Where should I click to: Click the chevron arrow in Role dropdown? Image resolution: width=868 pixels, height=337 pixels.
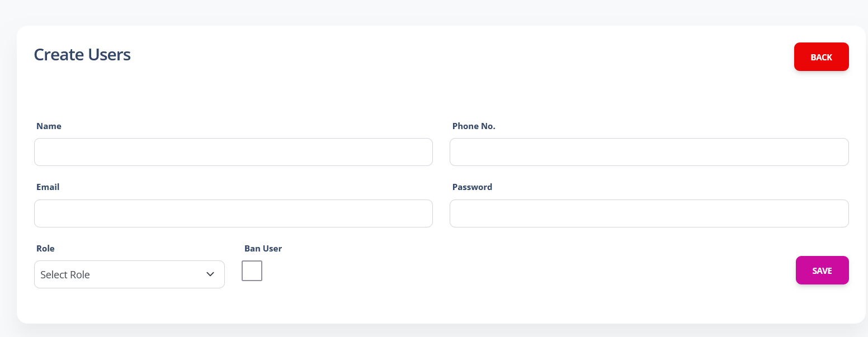click(x=210, y=274)
